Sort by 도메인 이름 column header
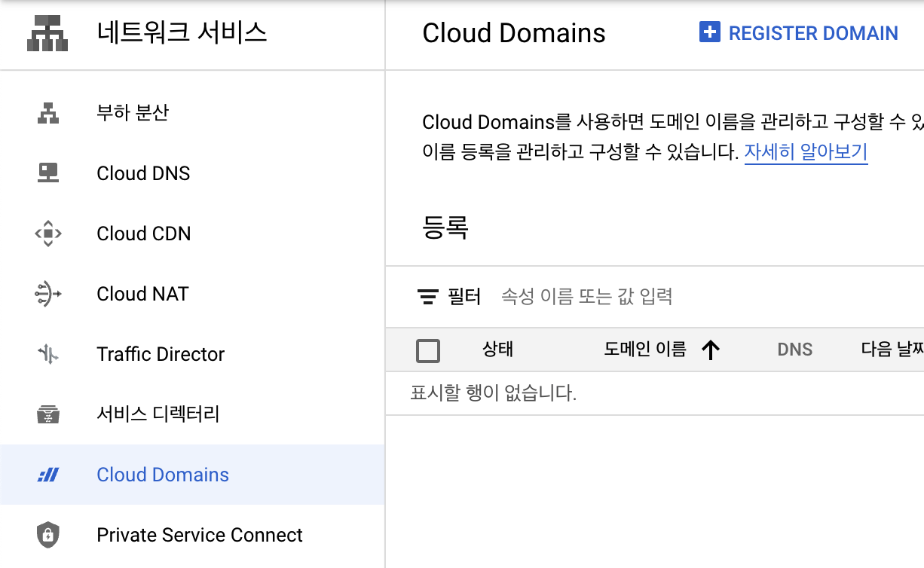 tap(645, 350)
